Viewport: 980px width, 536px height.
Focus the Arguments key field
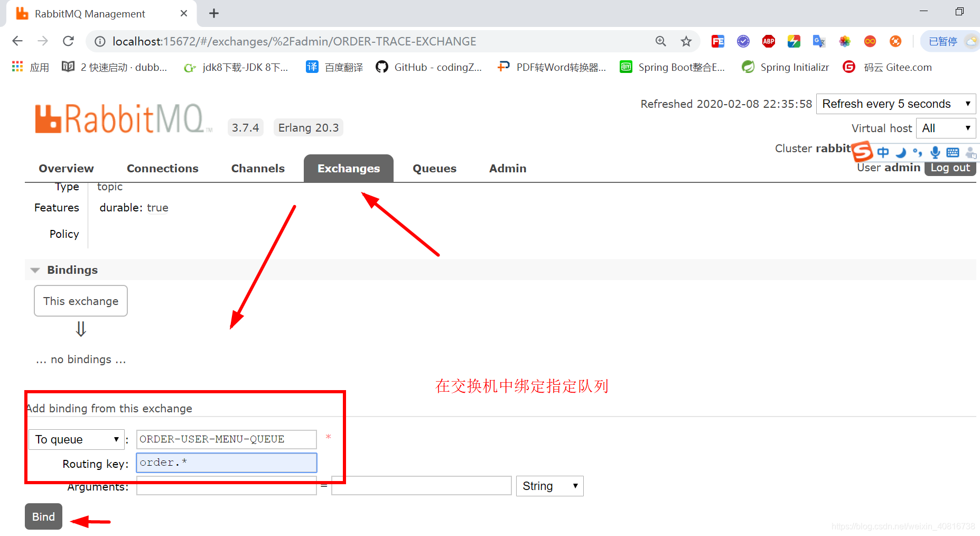[x=227, y=486]
